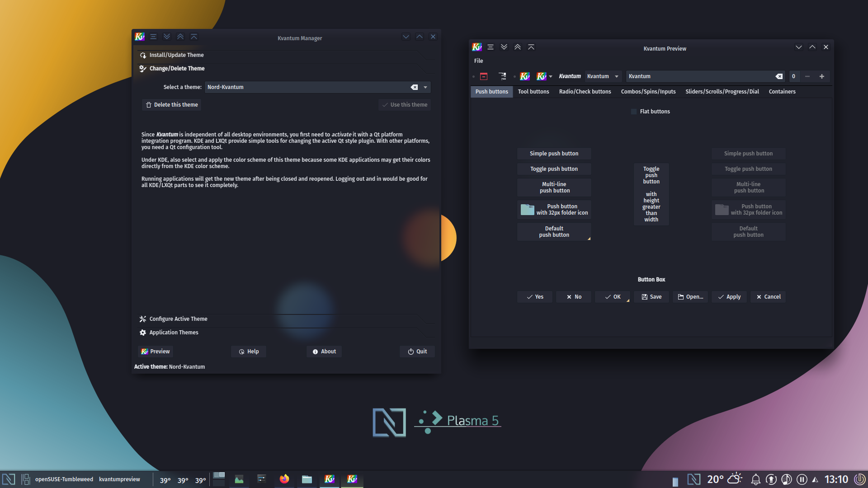Open the file manager from taskbar
The image size is (868, 488).
pyautogui.click(x=307, y=479)
